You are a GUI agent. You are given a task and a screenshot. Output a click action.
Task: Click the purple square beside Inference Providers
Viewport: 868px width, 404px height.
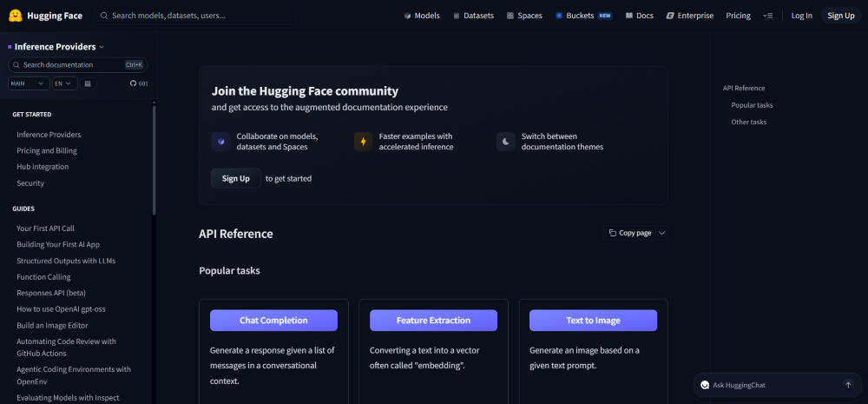(10, 47)
